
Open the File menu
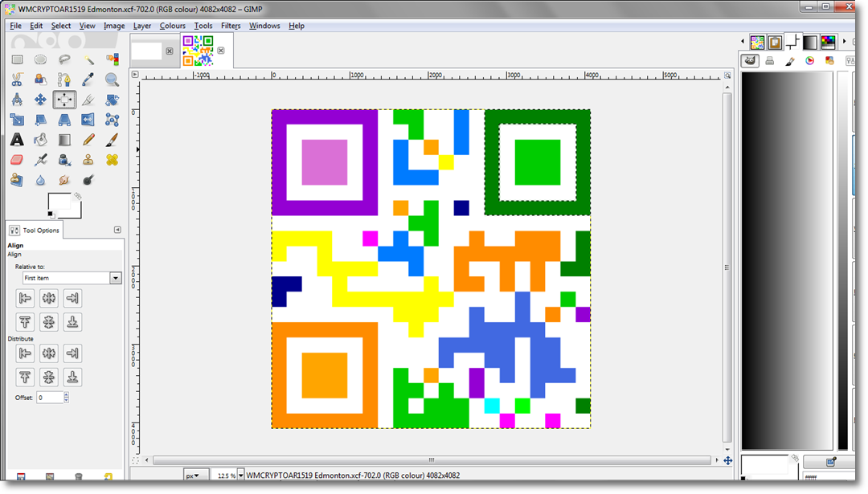pyautogui.click(x=15, y=26)
